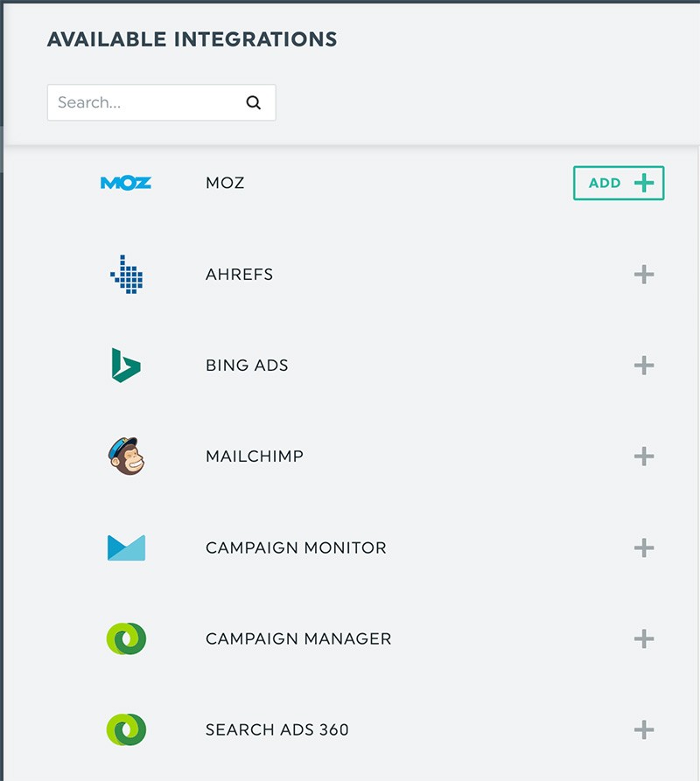This screenshot has height=781, width=700.
Task: Click the magnifying glass search icon
Action: click(x=254, y=102)
